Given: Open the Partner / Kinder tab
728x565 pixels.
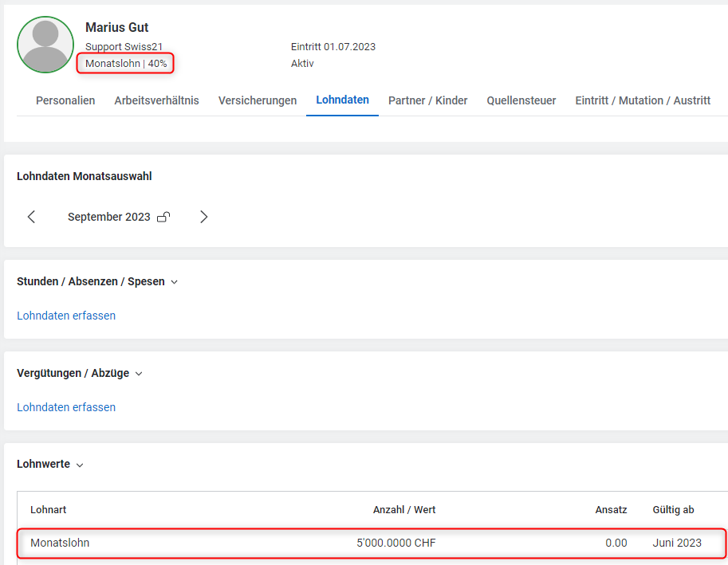Looking at the screenshot, I should coord(427,100).
